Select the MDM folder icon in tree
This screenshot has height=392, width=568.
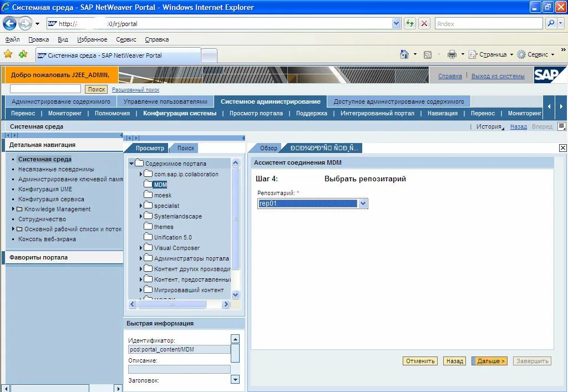tap(148, 184)
